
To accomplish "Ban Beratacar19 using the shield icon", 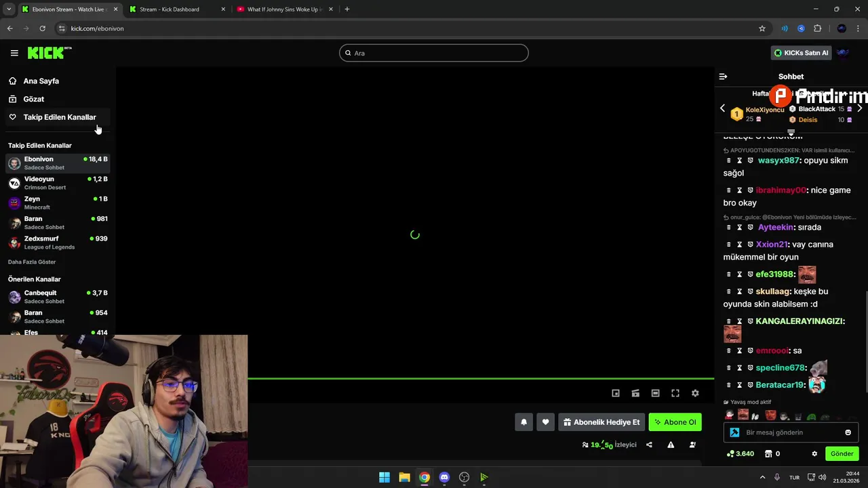I will (x=751, y=385).
